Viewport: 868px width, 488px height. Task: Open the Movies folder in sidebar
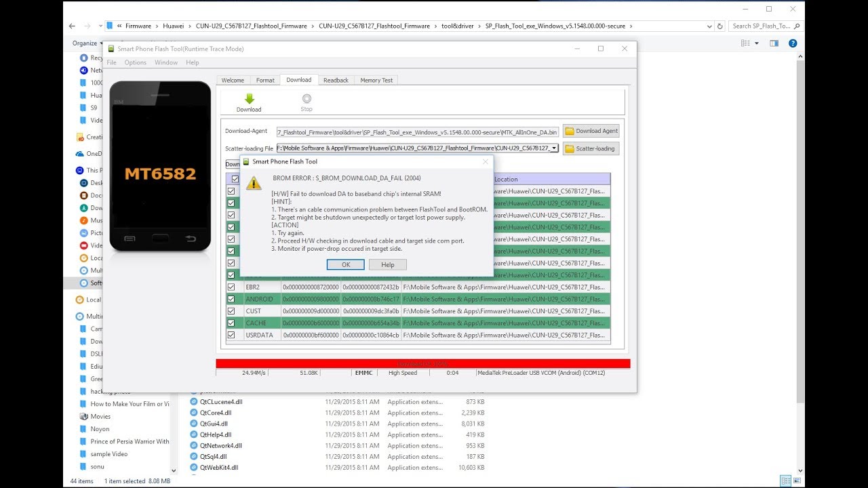pyautogui.click(x=96, y=417)
